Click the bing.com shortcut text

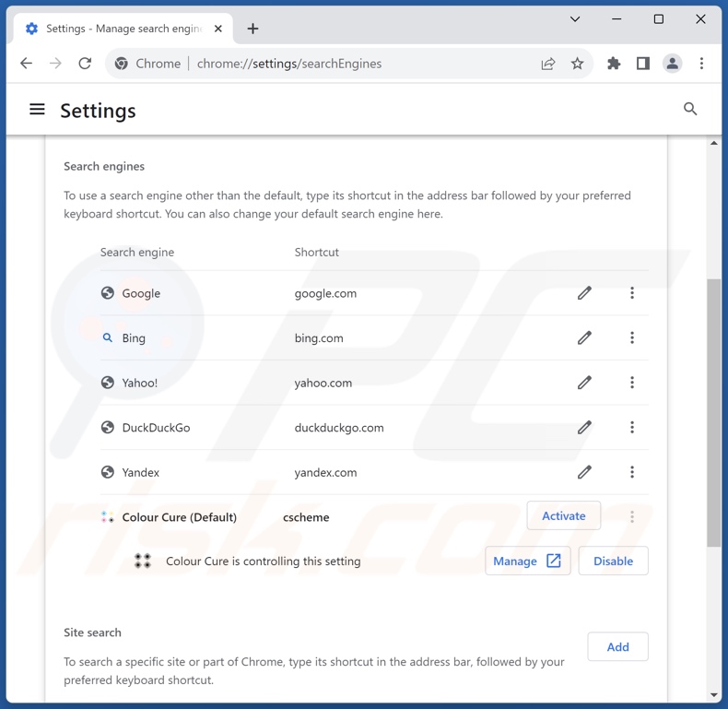click(x=319, y=338)
